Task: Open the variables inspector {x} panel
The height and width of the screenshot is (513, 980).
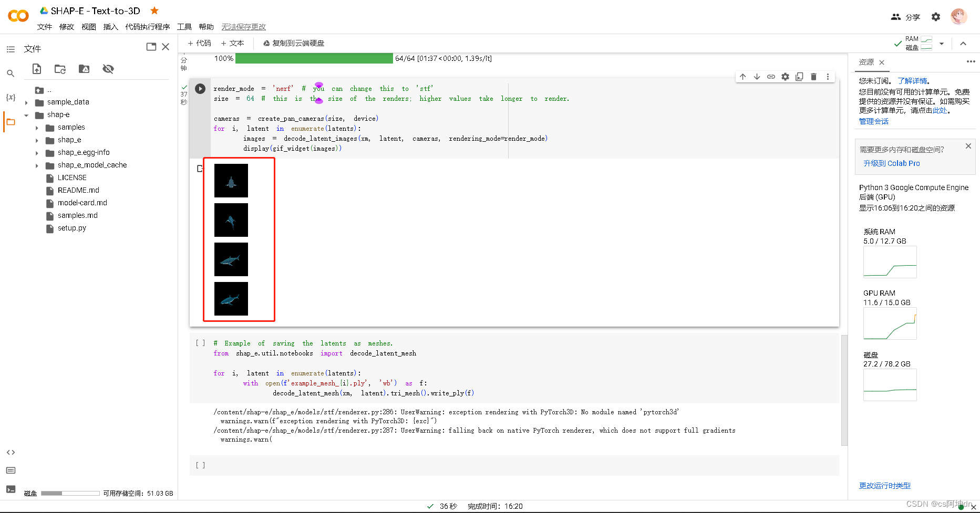Action: [11, 97]
